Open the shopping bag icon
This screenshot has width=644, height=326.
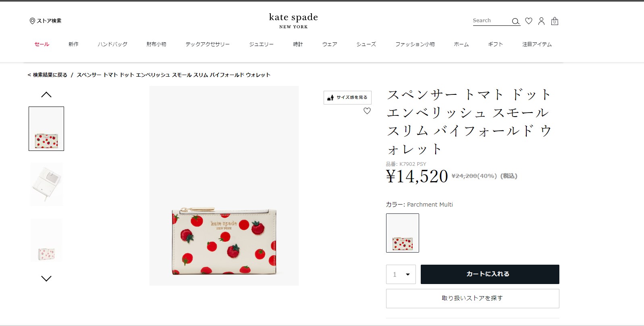pos(555,21)
